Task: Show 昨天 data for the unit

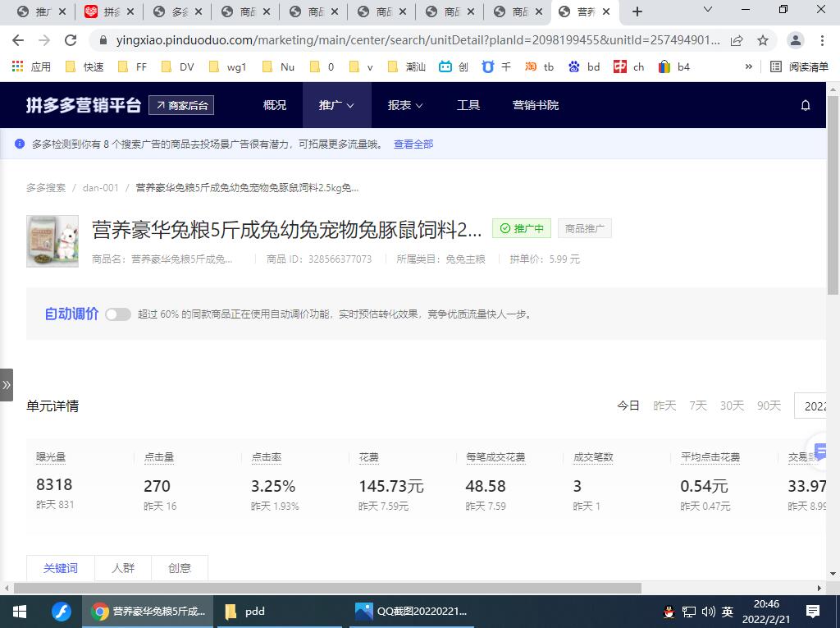Action: coord(664,406)
